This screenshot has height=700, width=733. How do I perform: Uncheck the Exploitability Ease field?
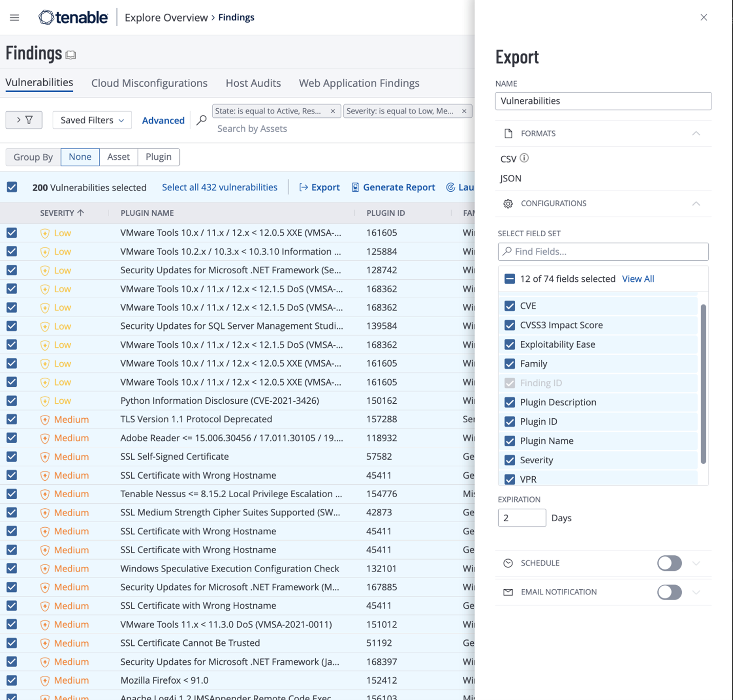[510, 344]
